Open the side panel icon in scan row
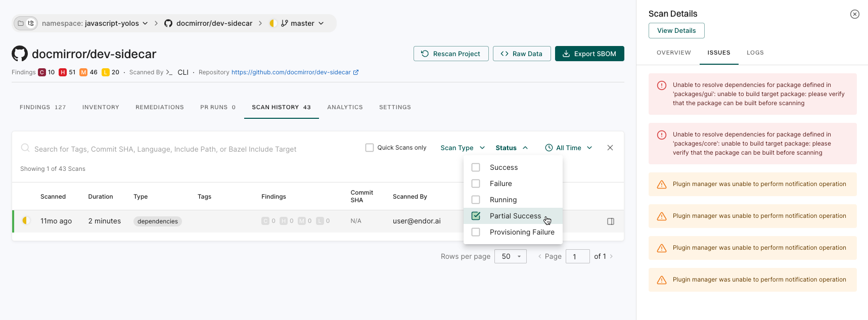This screenshot has height=320, width=868. [x=611, y=221]
